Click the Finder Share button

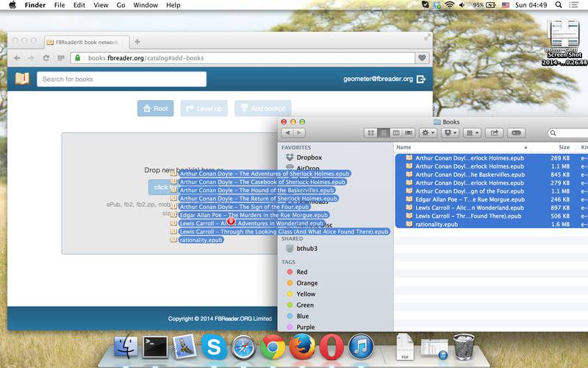click(x=494, y=133)
